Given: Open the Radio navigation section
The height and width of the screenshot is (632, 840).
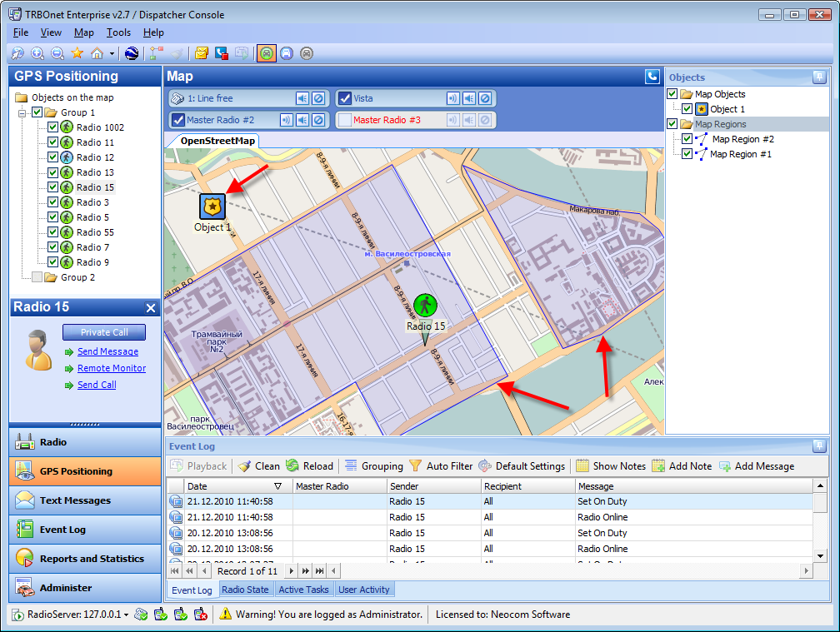Looking at the screenshot, I should coord(85,442).
